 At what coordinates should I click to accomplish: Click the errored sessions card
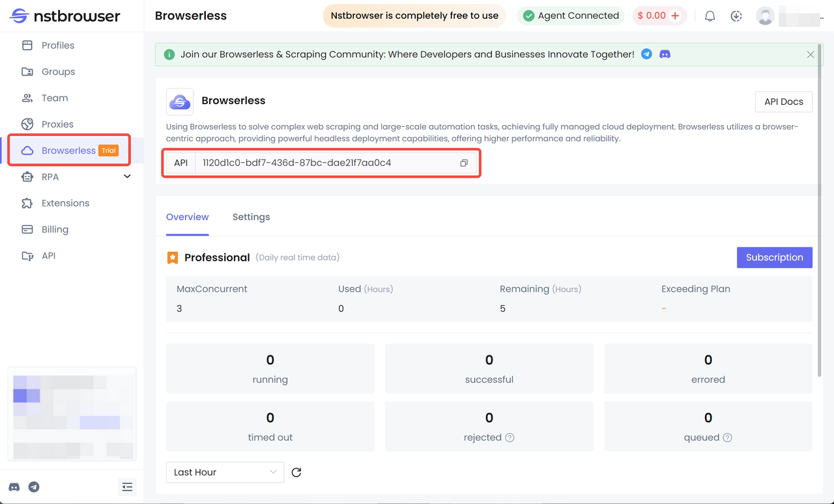(x=708, y=369)
